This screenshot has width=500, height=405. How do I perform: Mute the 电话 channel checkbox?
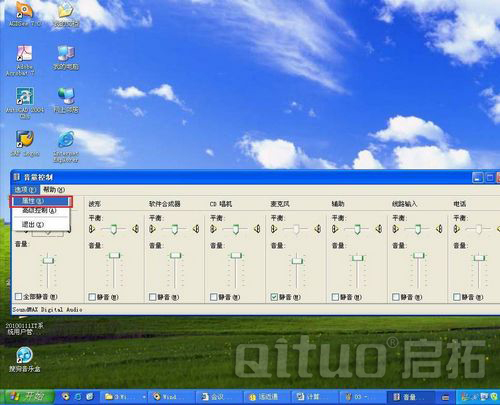[457, 297]
